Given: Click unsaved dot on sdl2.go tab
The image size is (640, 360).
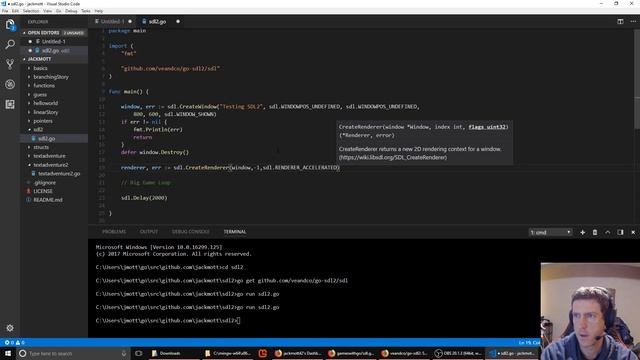Looking at the screenshot, I should click(178, 21).
